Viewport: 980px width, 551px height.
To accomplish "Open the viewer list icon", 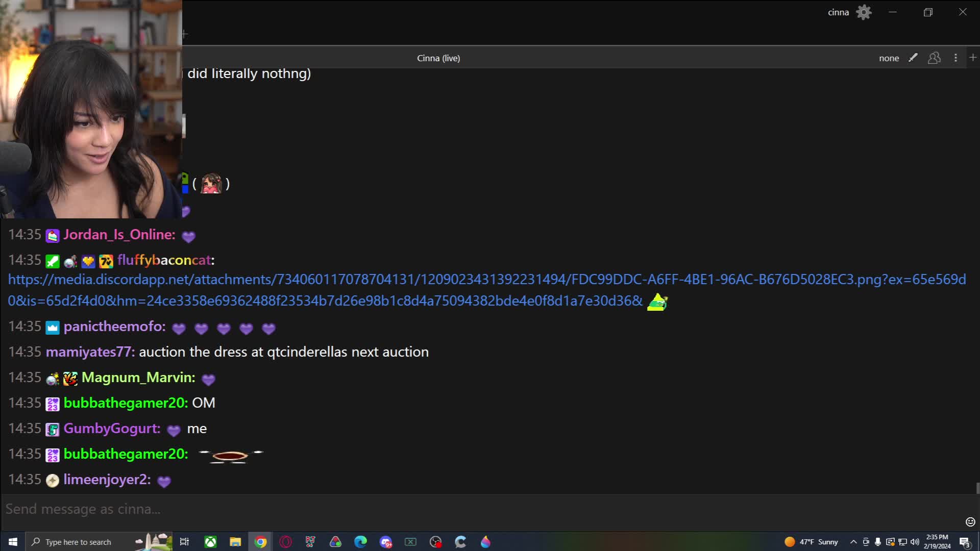I will pyautogui.click(x=934, y=58).
